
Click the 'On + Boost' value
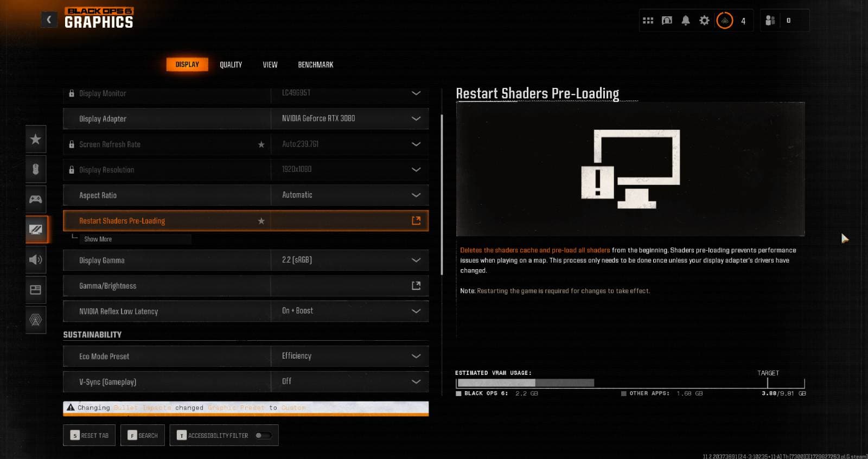[297, 311]
